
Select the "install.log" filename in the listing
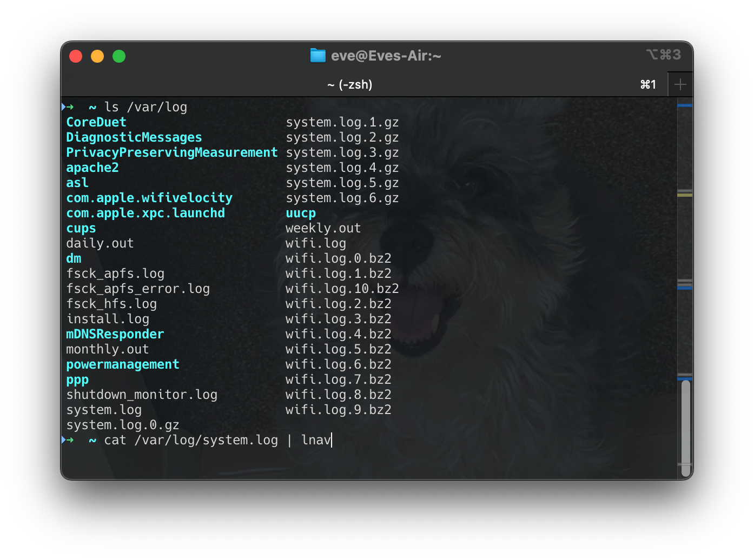coord(108,319)
